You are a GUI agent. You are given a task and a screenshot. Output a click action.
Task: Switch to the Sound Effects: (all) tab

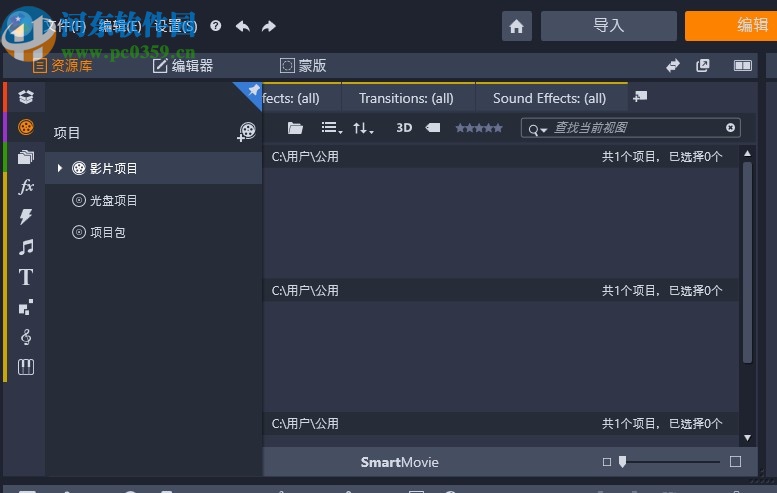[x=550, y=98]
